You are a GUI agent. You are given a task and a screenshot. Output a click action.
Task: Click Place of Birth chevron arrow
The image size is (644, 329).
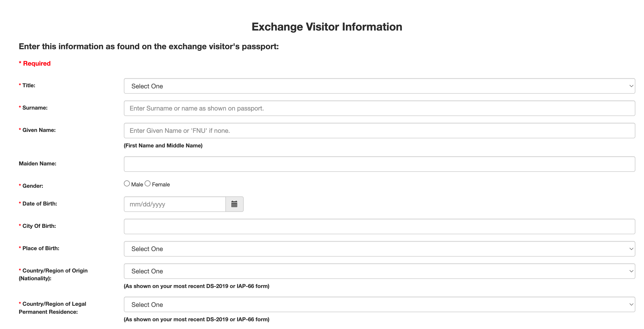(x=631, y=249)
